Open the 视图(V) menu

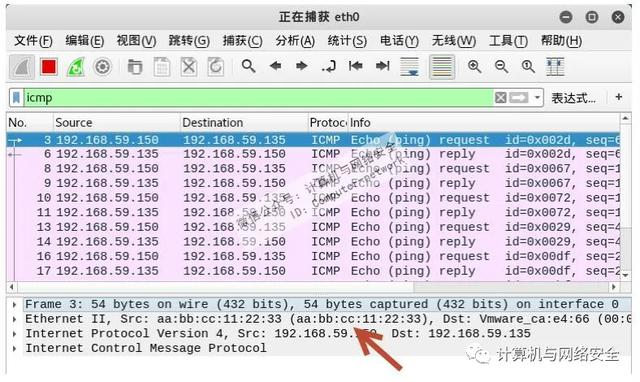point(136,41)
